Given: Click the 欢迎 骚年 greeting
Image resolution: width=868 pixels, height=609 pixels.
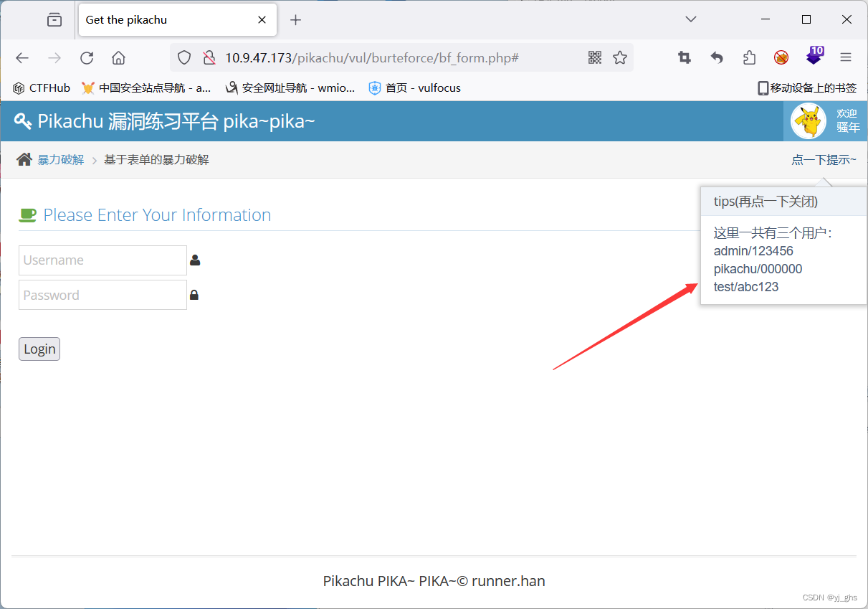Looking at the screenshot, I should [x=848, y=121].
